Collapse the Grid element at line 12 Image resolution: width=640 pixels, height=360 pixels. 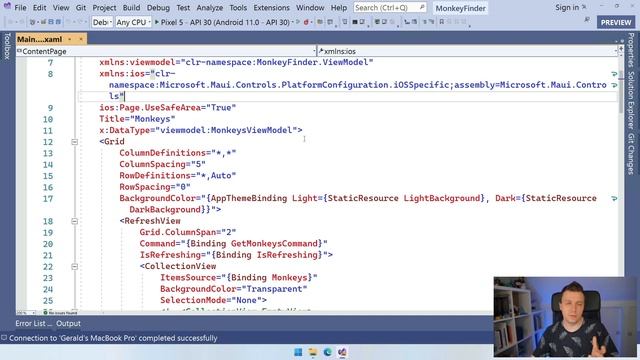pos(74,142)
